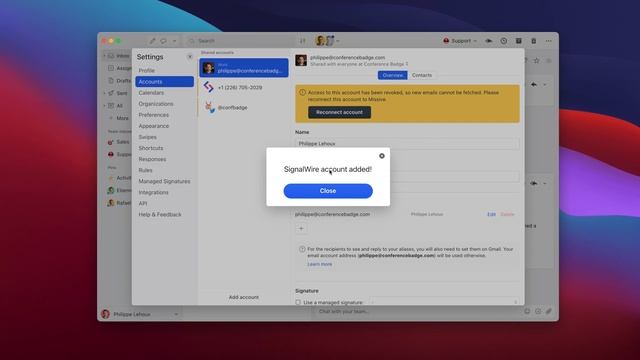Screen dimensions: 640x360
Task: Enable Use a managed signature checkbox
Action: [x=298, y=302]
